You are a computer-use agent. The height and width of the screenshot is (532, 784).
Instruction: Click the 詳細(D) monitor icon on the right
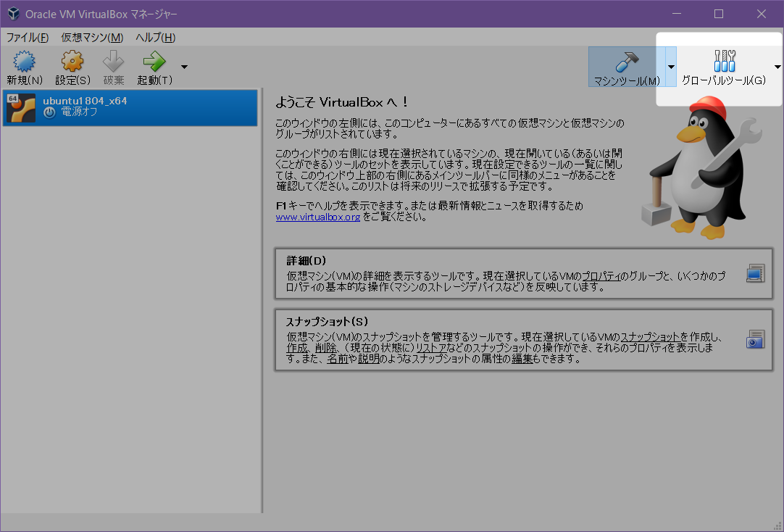click(754, 273)
